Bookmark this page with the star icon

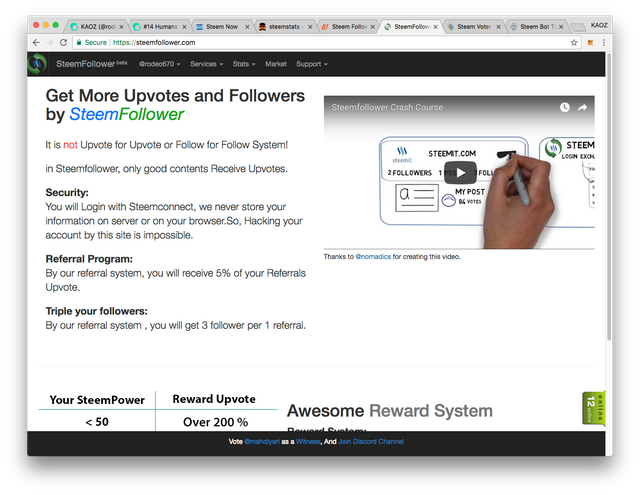click(574, 42)
